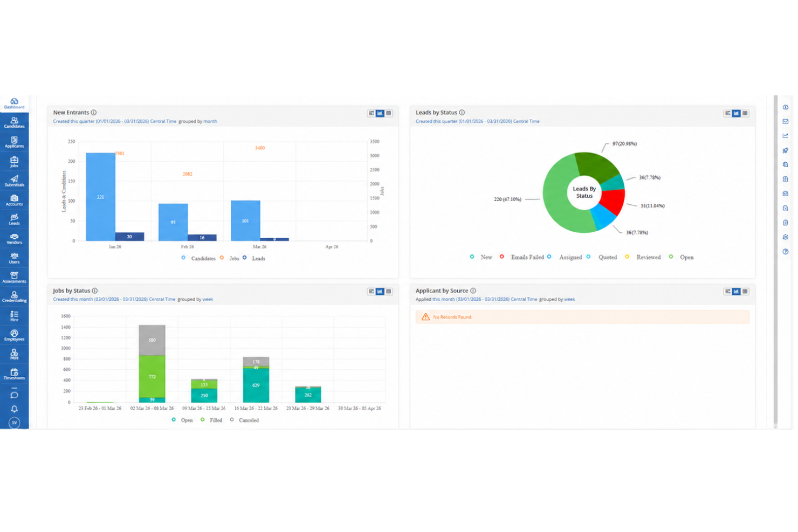Switch Applicant by Source to chart view

point(737,291)
